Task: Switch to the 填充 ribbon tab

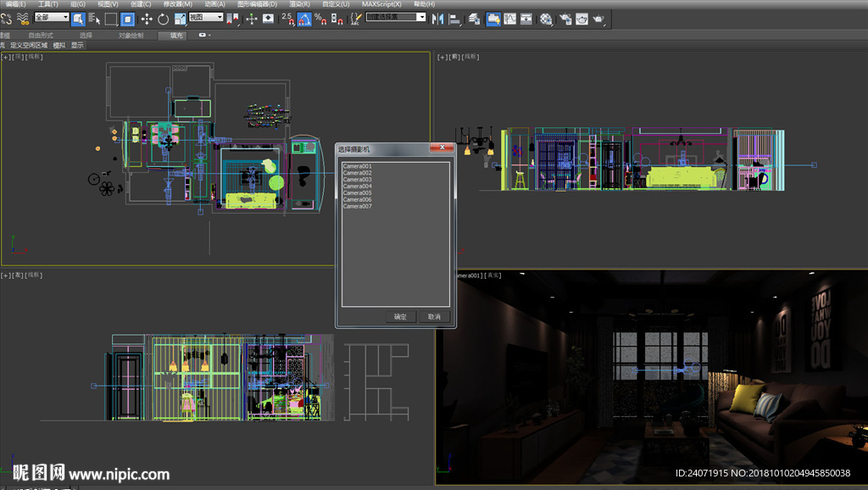Action: click(x=176, y=36)
